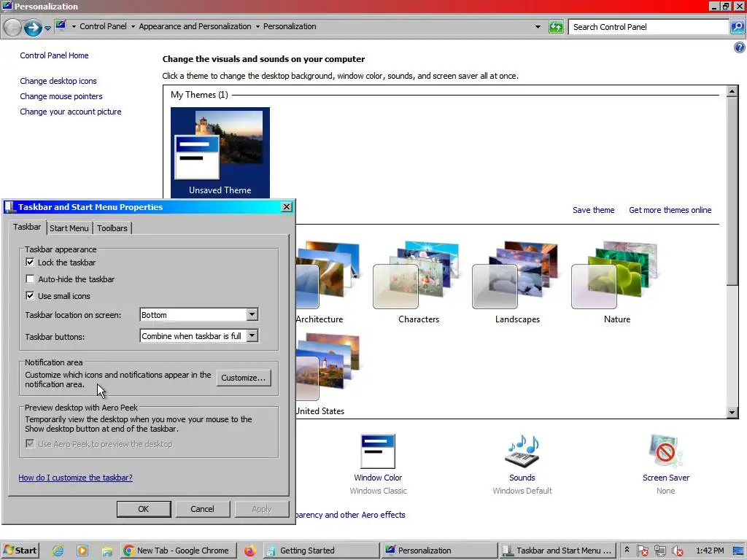747x560 pixels.
Task: Select the Nature theme
Action: (616, 282)
